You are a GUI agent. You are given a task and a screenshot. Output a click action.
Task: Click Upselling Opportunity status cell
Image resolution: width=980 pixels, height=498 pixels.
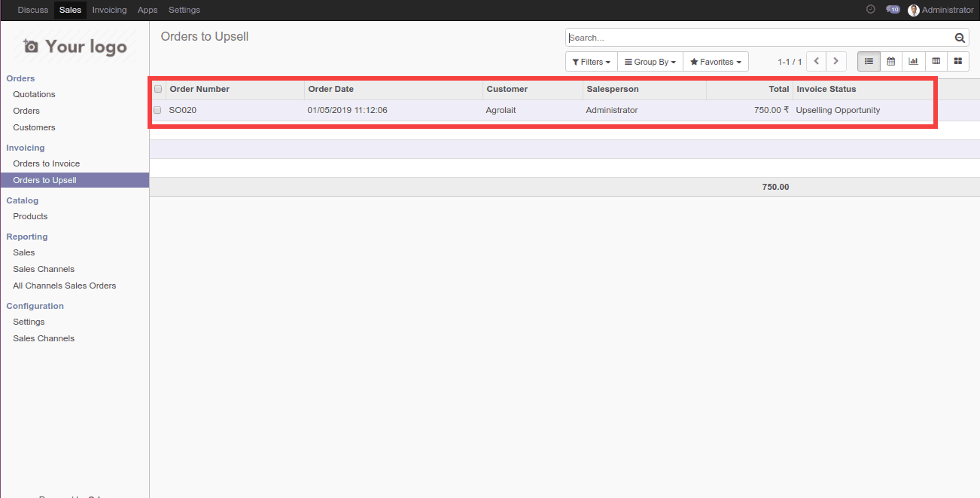coord(838,110)
